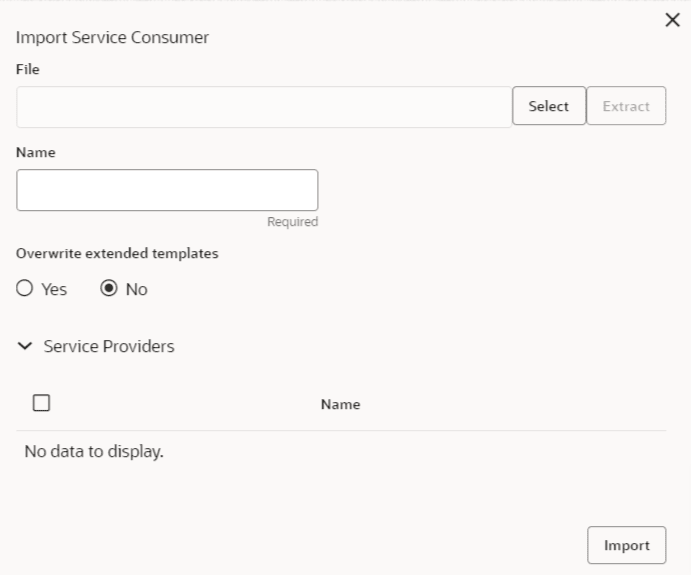The height and width of the screenshot is (575, 693).
Task: Choose the Yes radio button
Action: coord(25,289)
